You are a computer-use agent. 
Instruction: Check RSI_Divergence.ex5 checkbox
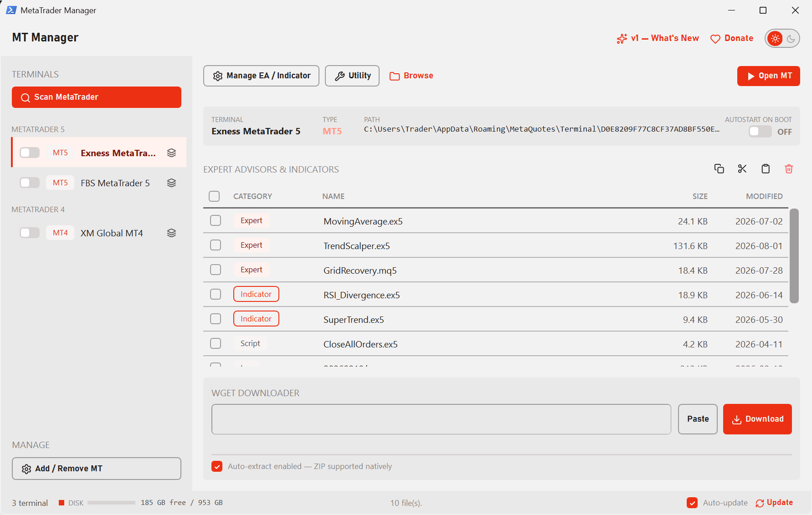coord(216,294)
